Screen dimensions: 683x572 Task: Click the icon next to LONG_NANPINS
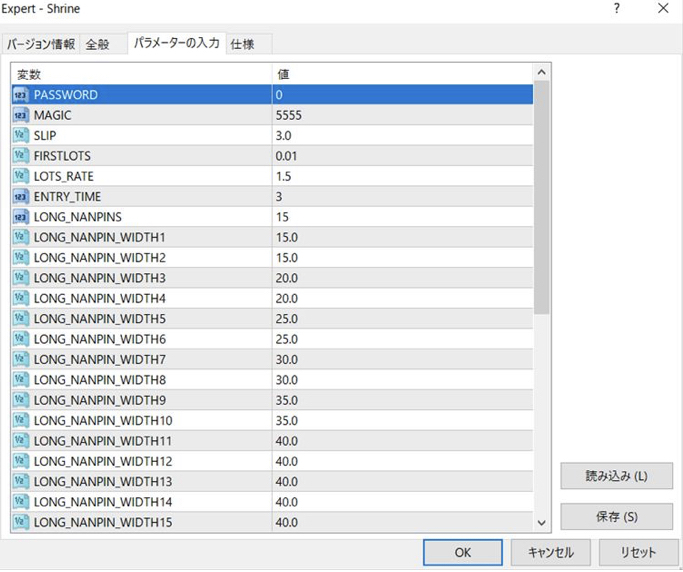coord(21,217)
